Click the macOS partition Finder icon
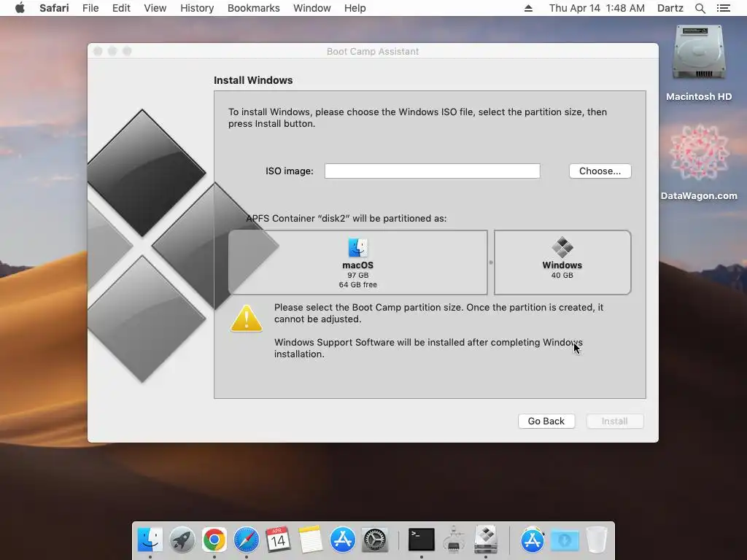 (357, 248)
